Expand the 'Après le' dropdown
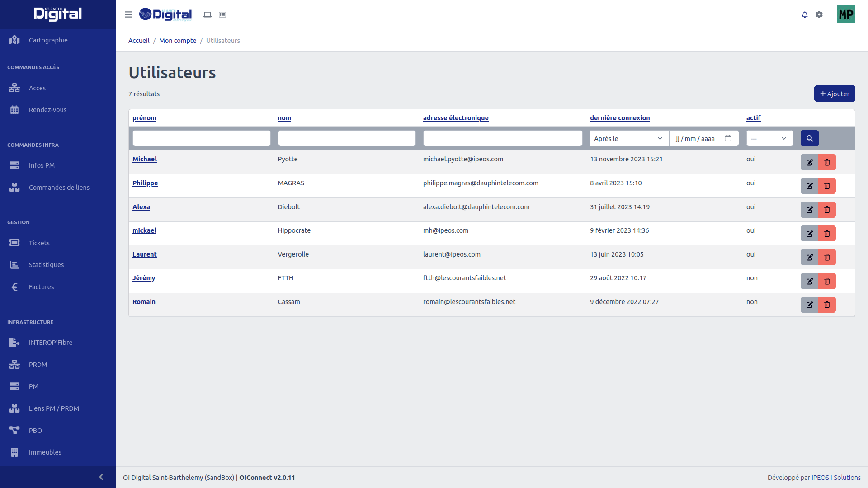 (629, 138)
